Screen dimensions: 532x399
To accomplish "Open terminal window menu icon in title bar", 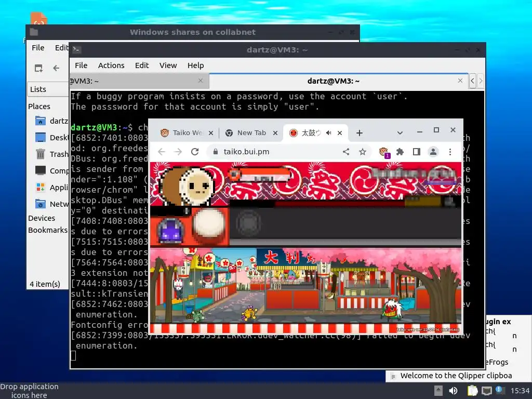I will click(76, 50).
